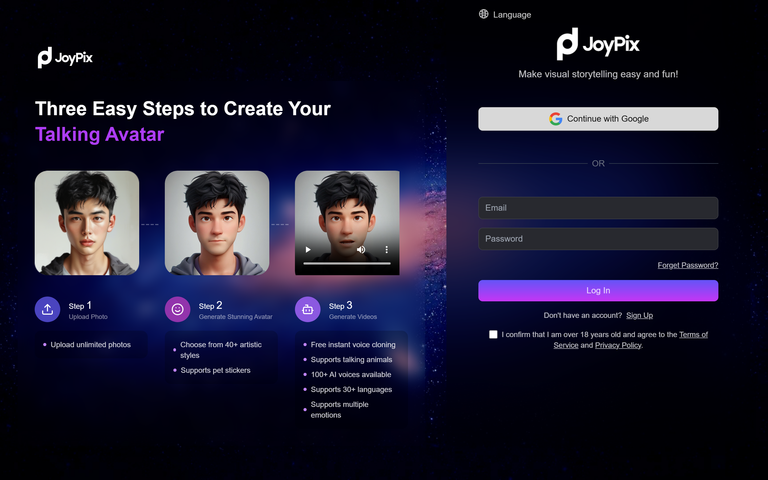Click "Supports multiple emotions" text
The height and width of the screenshot is (480, 768).
coord(339,409)
